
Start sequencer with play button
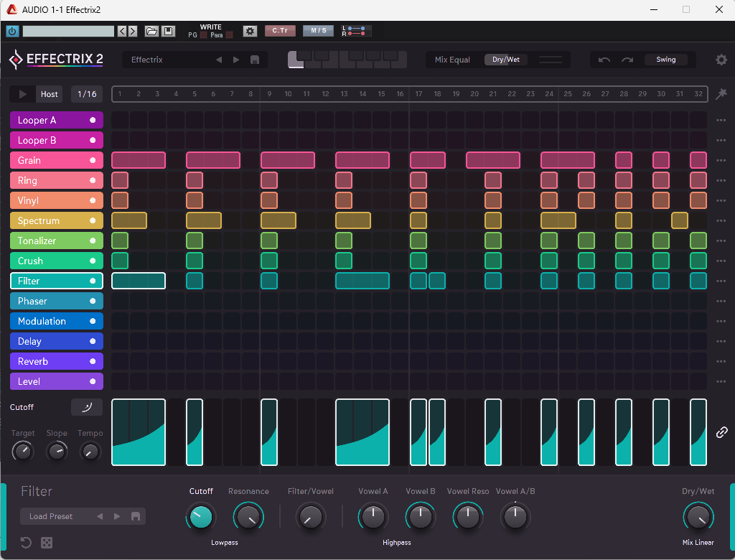point(22,94)
